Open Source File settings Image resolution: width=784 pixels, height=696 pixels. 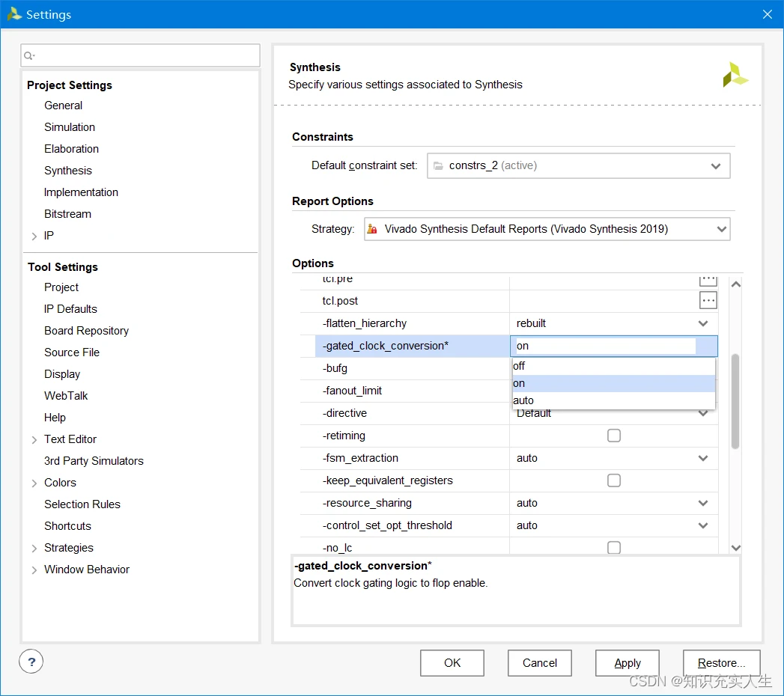point(72,352)
